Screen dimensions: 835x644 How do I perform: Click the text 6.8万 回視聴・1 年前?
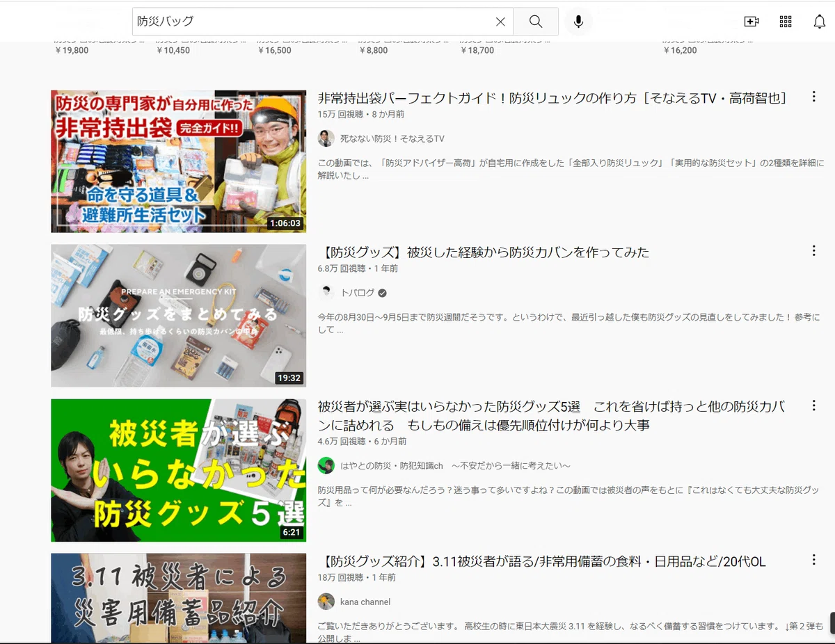pyautogui.click(x=358, y=268)
